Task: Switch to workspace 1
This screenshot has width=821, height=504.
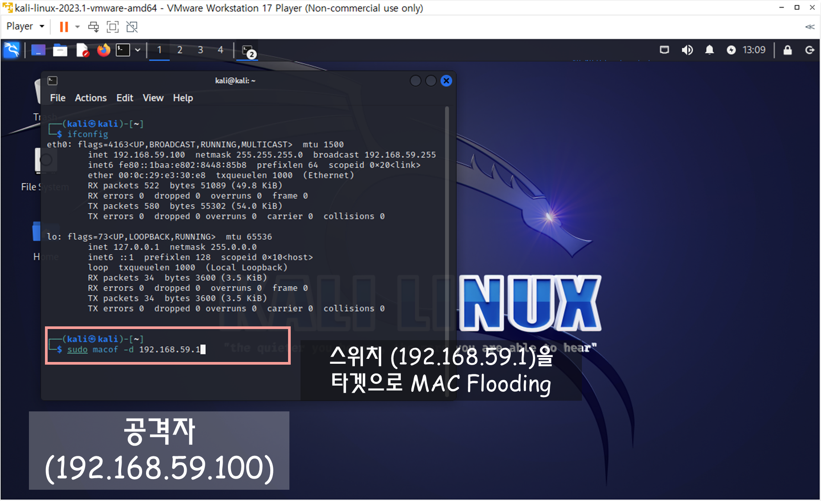Action: point(159,50)
